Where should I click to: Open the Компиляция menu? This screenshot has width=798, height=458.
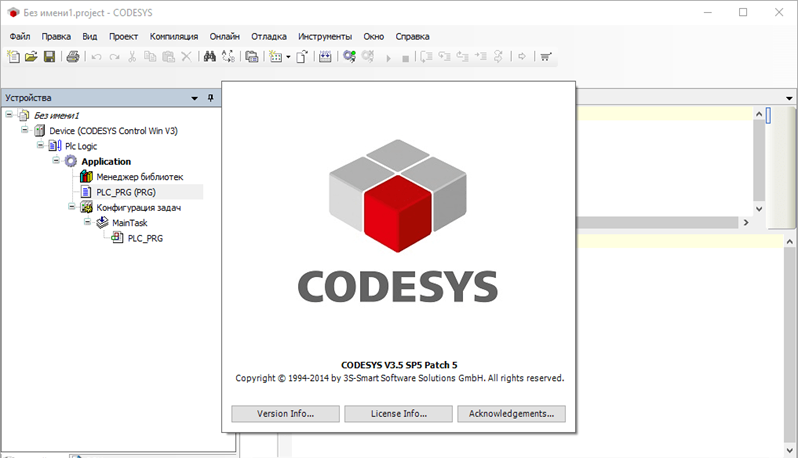174,37
